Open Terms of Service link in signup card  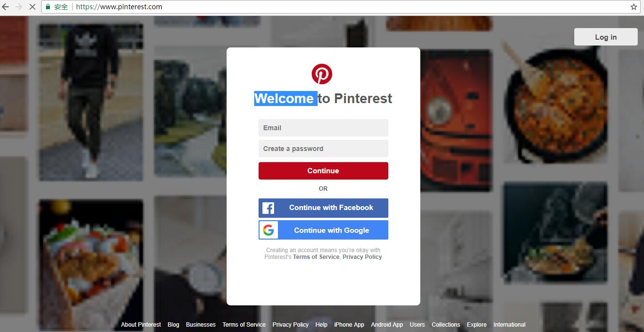316,257
